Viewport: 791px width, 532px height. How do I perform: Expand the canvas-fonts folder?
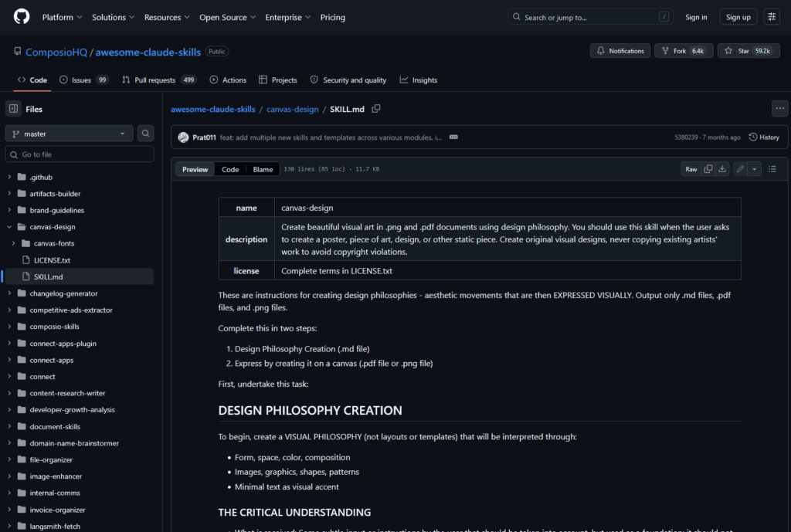(14, 243)
